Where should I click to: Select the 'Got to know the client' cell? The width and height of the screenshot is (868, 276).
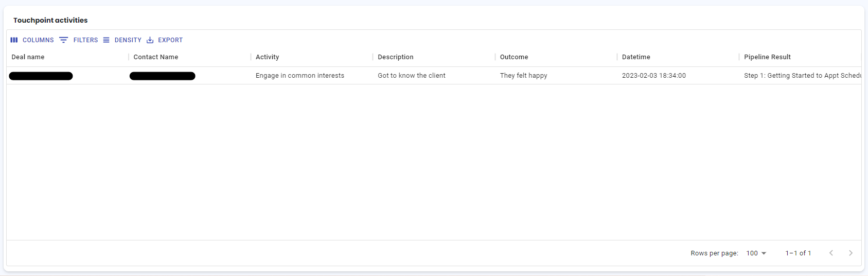[412, 76]
